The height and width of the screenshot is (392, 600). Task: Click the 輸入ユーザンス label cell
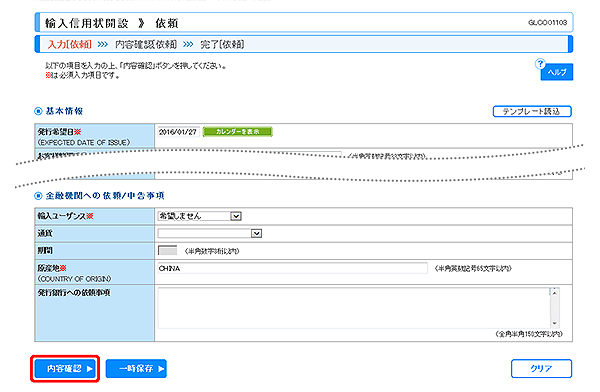(x=95, y=216)
